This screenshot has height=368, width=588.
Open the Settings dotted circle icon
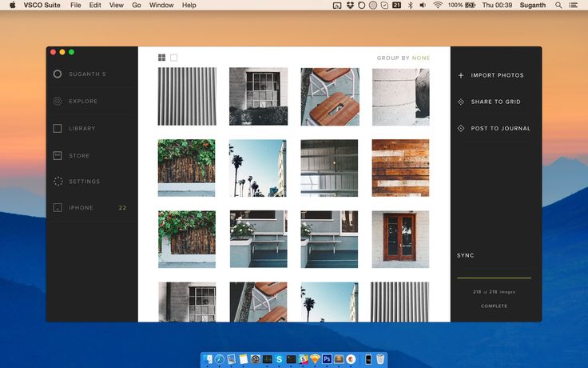coord(58,182)
